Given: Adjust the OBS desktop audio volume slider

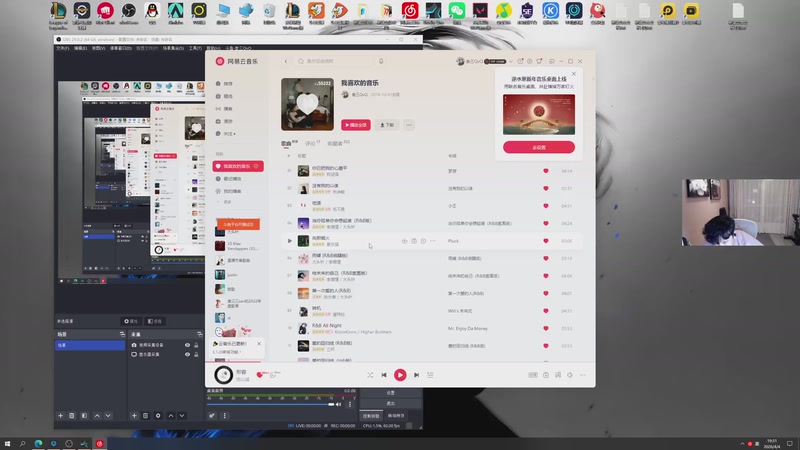Looking at the screenshot, I should [x=270, y=405].
